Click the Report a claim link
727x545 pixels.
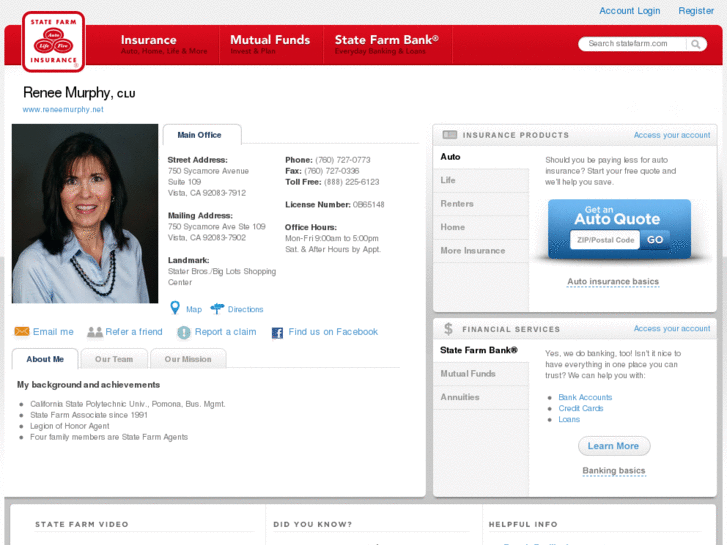(225, 332)
